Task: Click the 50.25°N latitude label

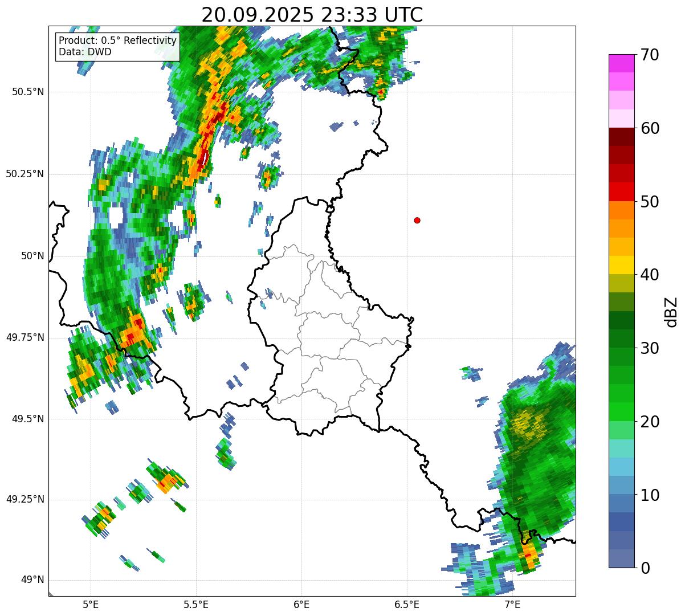Action: [25, 174]
